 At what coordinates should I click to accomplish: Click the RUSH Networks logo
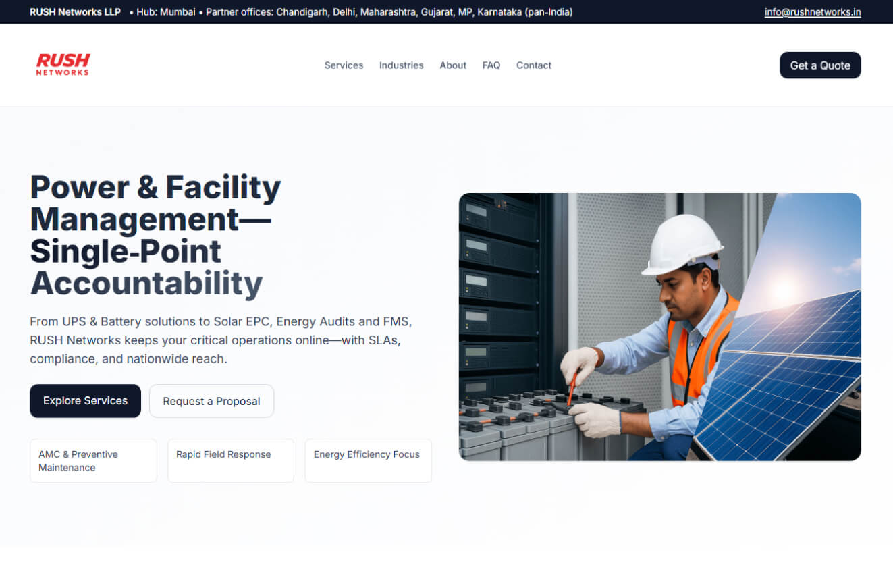click(63, 65)
